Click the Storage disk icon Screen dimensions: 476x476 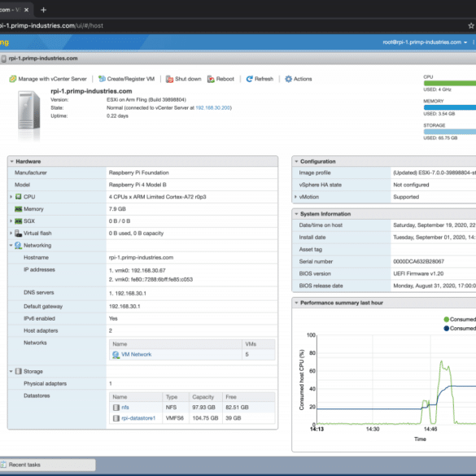point(18,371)
